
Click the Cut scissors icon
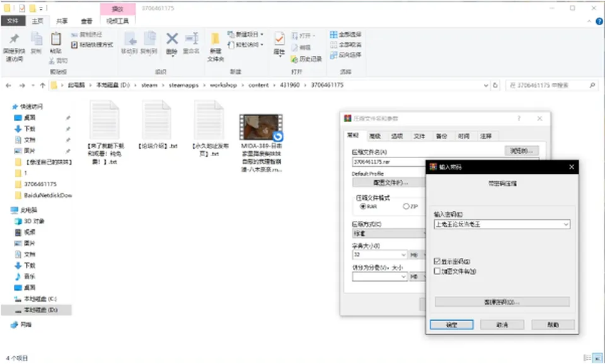tap(52, 60)
